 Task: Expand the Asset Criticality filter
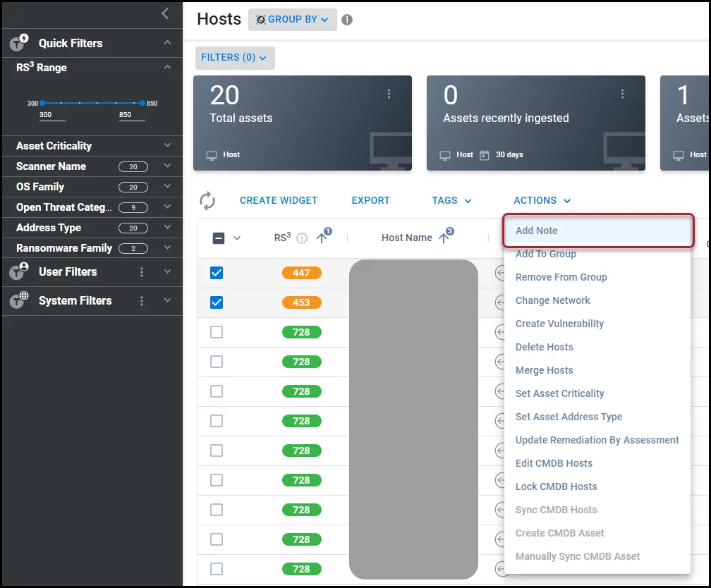167,145
